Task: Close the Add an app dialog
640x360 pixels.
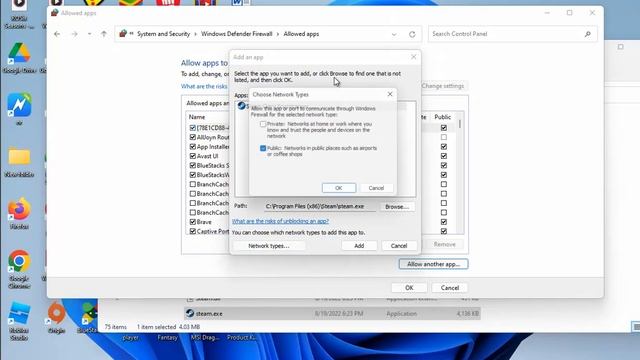Action: pyautogui.click(x=413, y=57)
